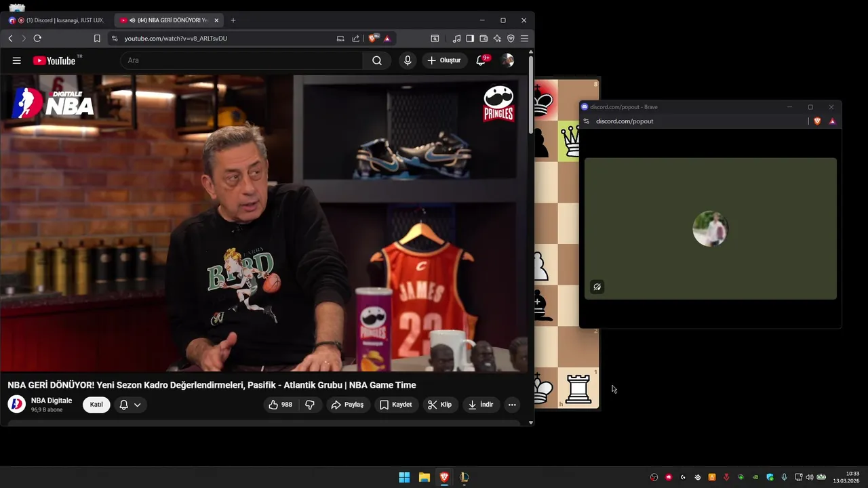Open League of Legends taskbar icon
Screen dimensions: 868x488
(465, 477)
